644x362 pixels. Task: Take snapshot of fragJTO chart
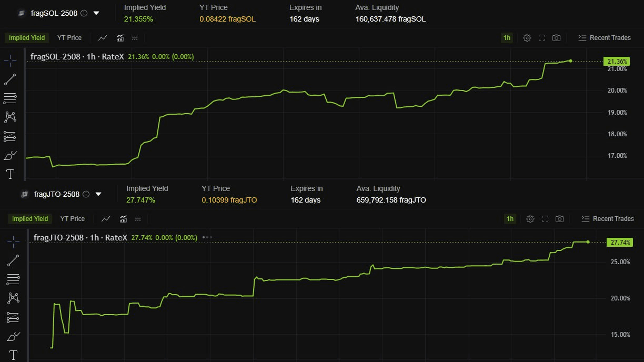pos(560,219)
